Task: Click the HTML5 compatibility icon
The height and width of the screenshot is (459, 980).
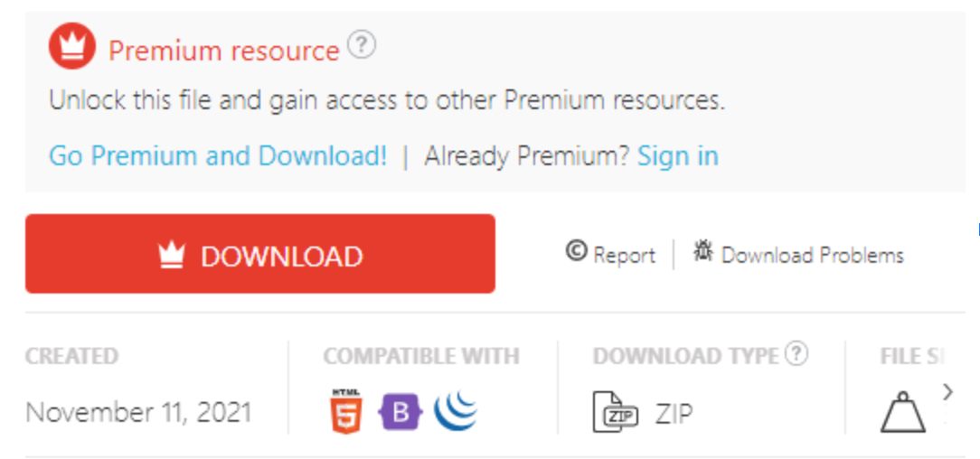Action: coord(345,411)
